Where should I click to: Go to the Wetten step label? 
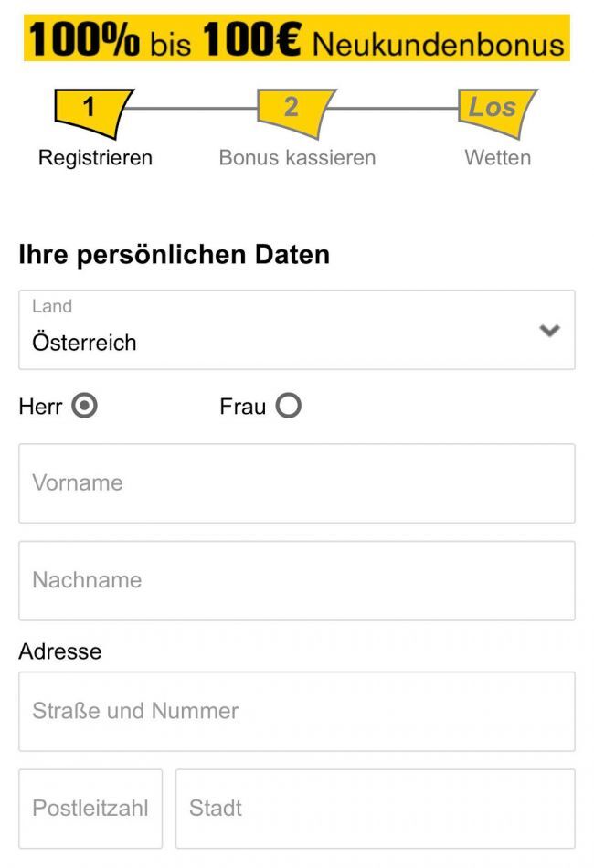coord(497,158)
